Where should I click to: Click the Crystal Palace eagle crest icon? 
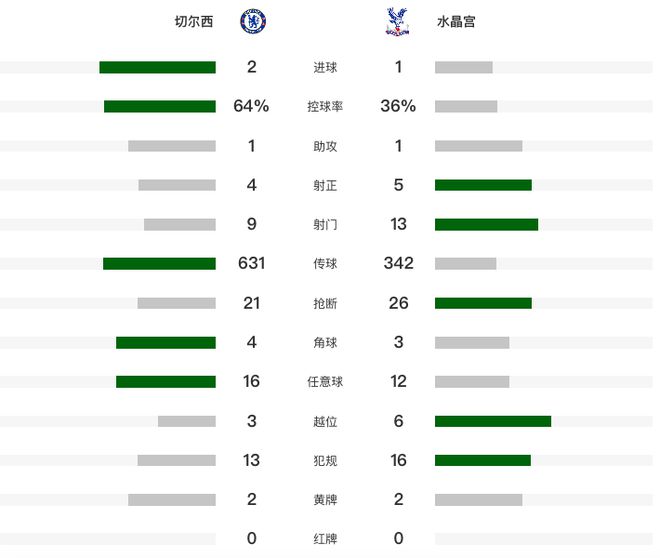click(x=397, y=22)
